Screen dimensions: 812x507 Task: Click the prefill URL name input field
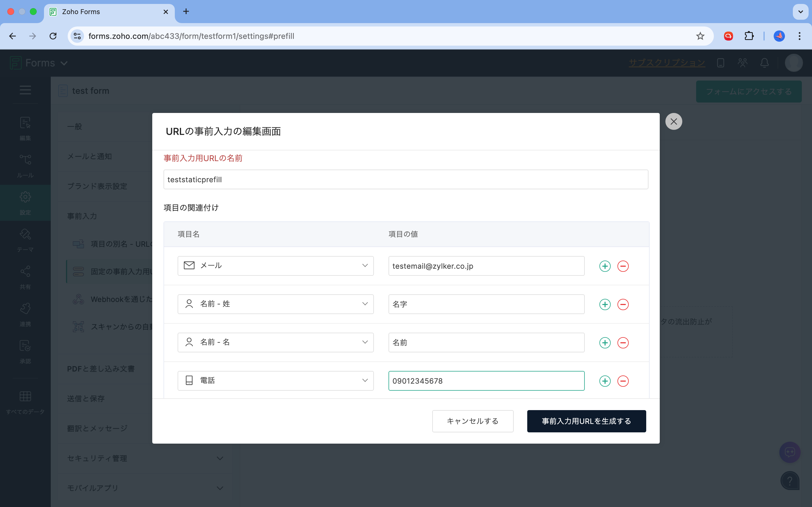click(405, 179)
